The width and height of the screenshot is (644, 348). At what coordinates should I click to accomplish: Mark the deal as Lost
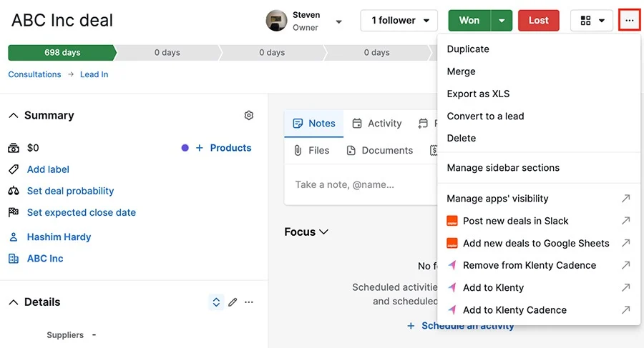pyautogui.click(x=538, y=21)
